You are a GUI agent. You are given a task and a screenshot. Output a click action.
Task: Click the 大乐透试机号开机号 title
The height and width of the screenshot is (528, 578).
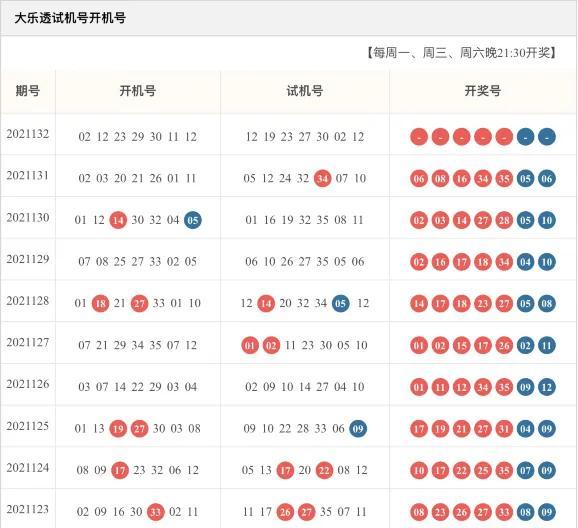[x=70, y=18]
